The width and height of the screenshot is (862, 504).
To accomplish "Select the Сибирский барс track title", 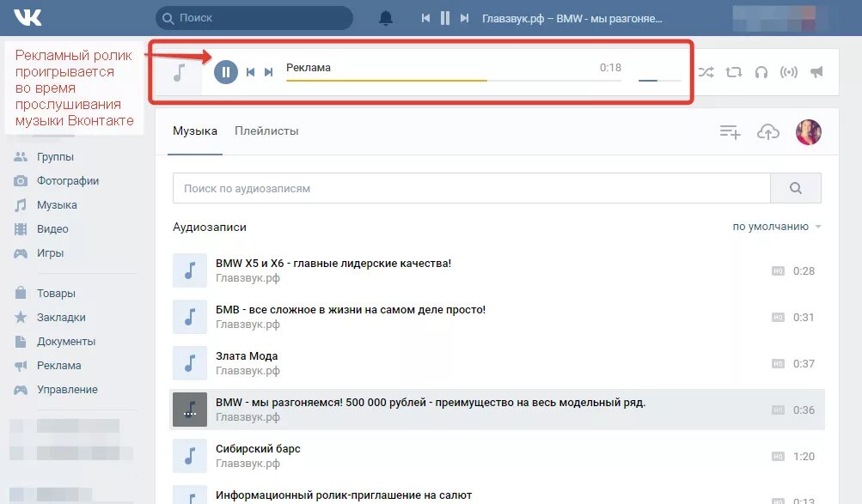I will [x=258, y=448].
